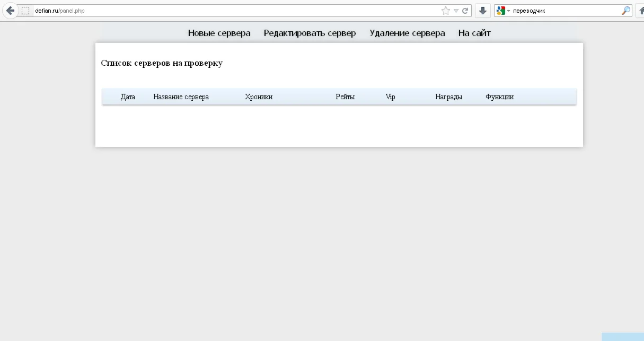Open the URL history dropdown arrow
This screenshot has height=341, width=644.
click(x=456, y=11)
